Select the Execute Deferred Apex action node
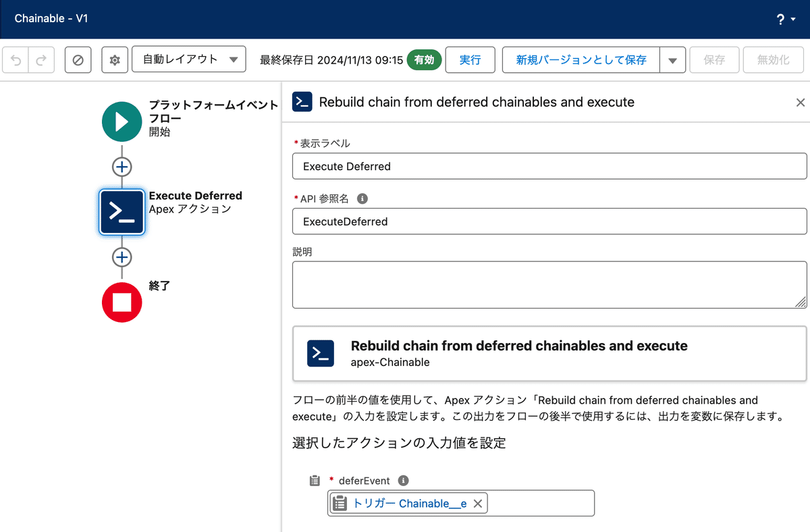 tap(122, 212)
